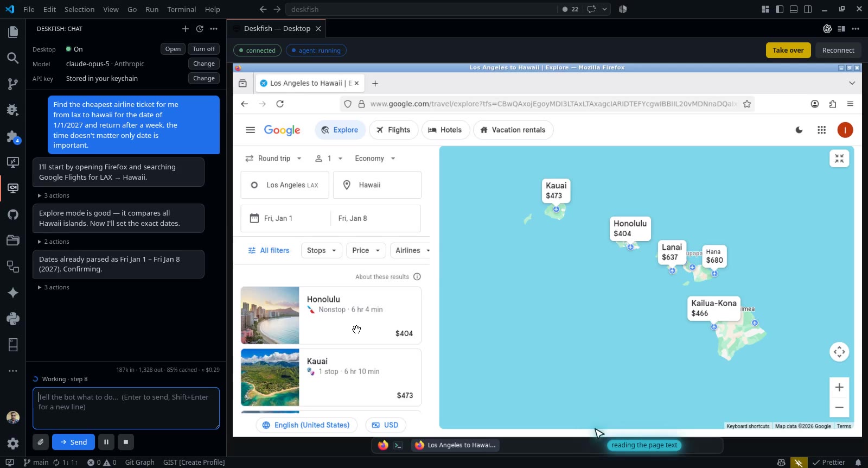The width and height of the screenshot is (868, 468).
Task: Start a new Deskfish chat
Action: [186, 29]
